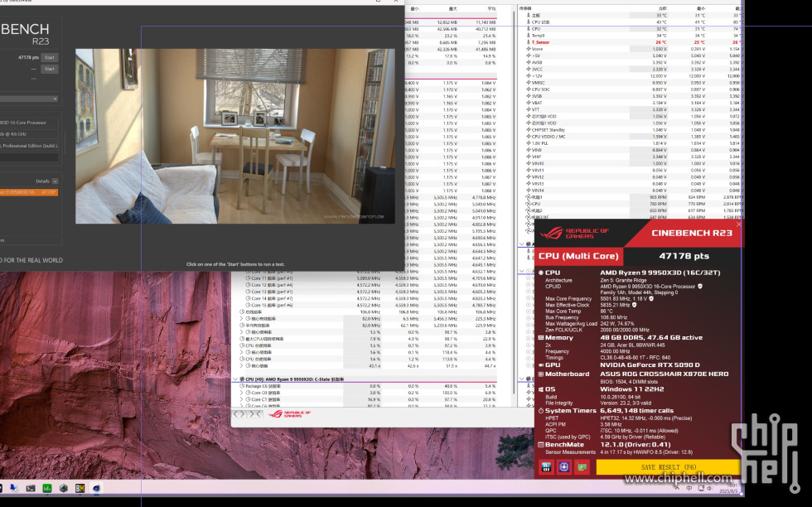Click the Motherboard section icon in BenchMate
Viewport: 812px width, 507px height.
[x=540, y=374]
